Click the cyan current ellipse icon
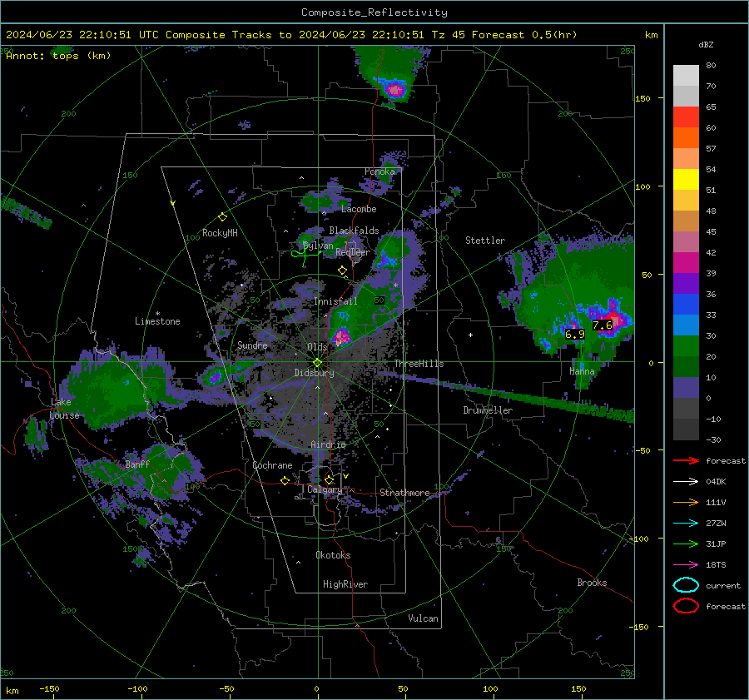This screenshot has width=749, height=700. pyautogui.click(x=686, y=585)
